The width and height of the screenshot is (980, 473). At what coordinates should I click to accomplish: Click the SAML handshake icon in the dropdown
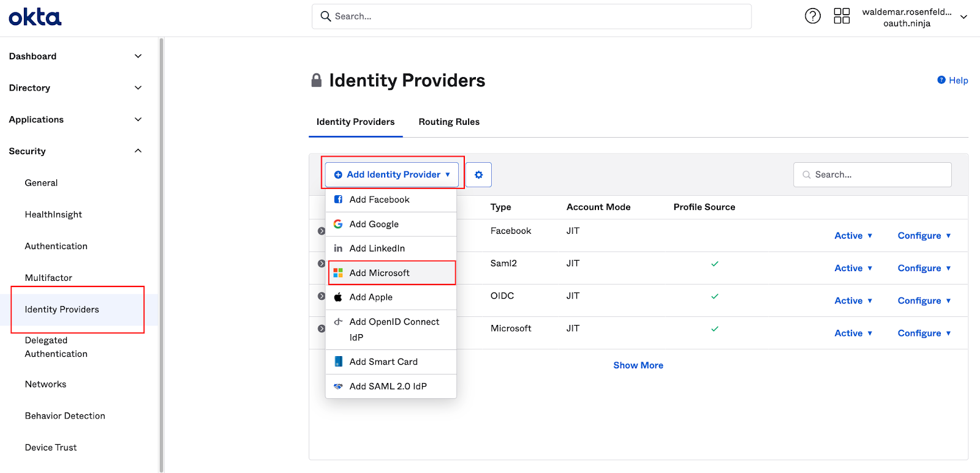(338, 386)
